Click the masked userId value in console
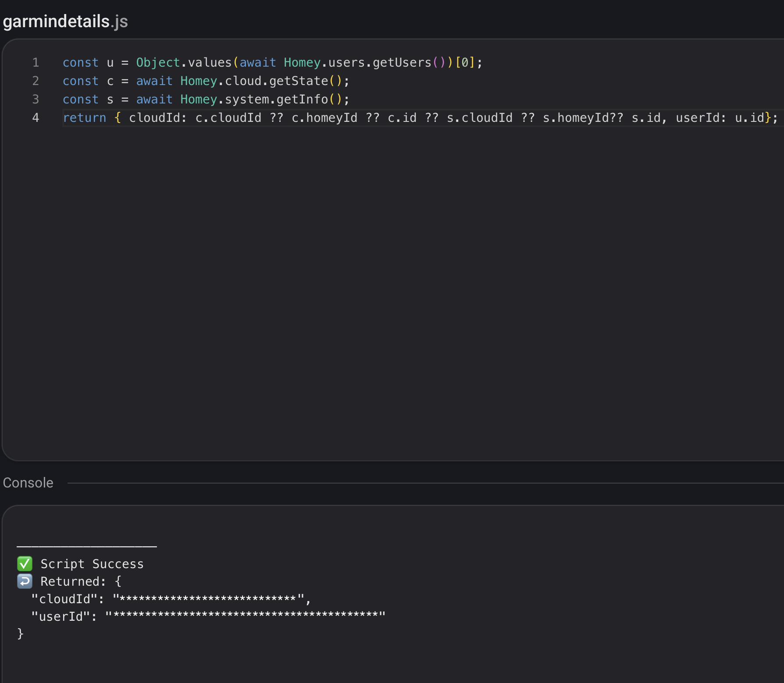Viewport: 784px width, 683px height. coord(245,617)
